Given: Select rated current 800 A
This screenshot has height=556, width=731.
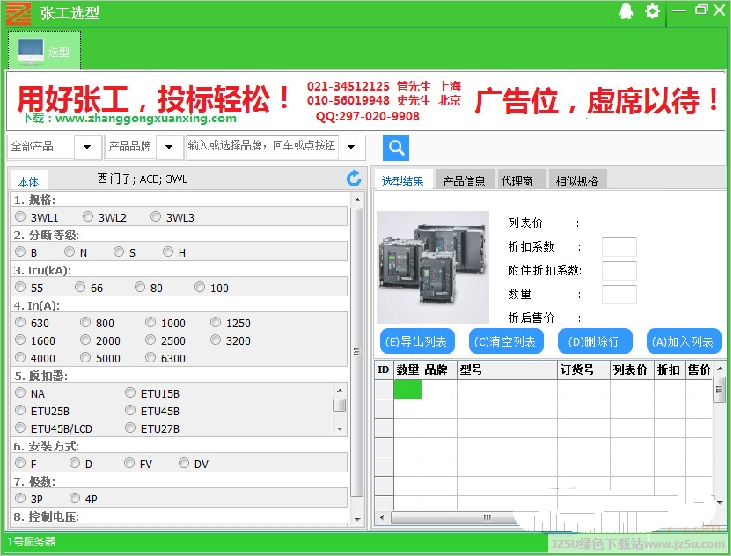Looking at the screenshot, I should click(85, 322).
